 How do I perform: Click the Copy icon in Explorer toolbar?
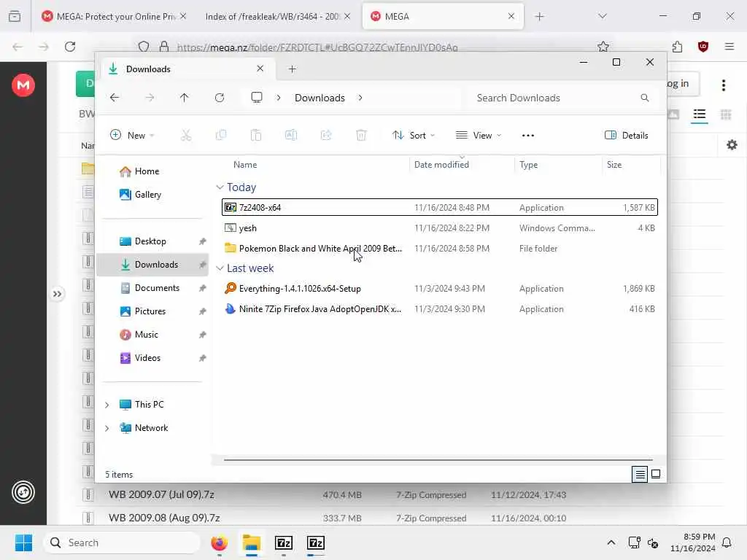221,136
